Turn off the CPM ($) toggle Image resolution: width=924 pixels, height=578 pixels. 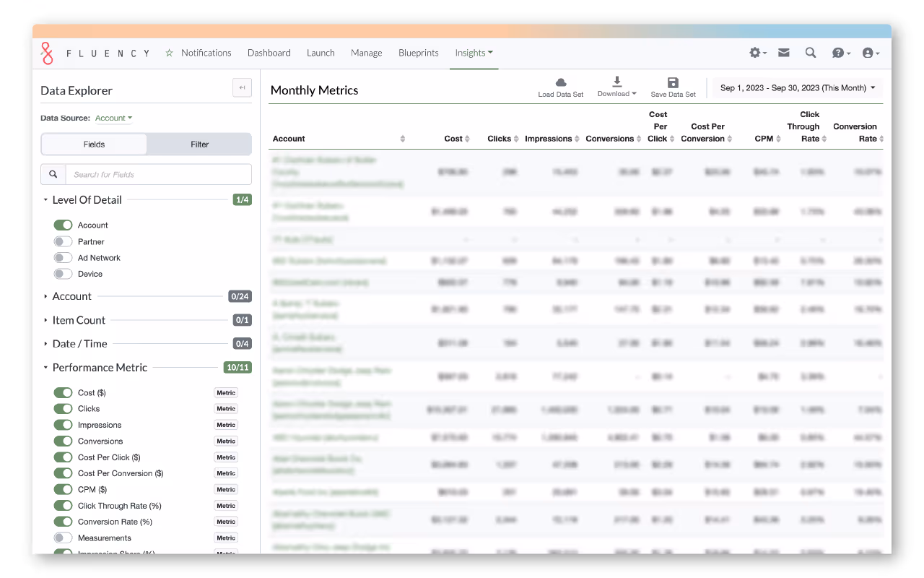click(x=64, y=489)
